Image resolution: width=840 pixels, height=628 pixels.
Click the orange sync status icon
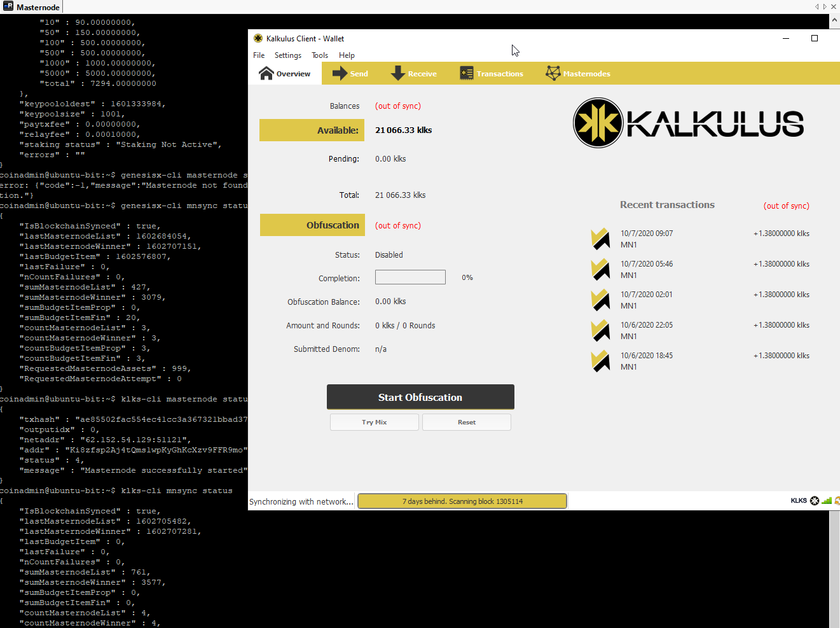pos(837,501)
